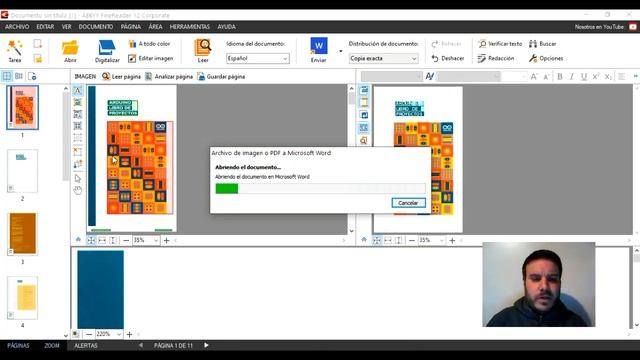The height and width of the screenshot is (360, 640).
Task: Open font size dropdown
Action: coord(514,76)
